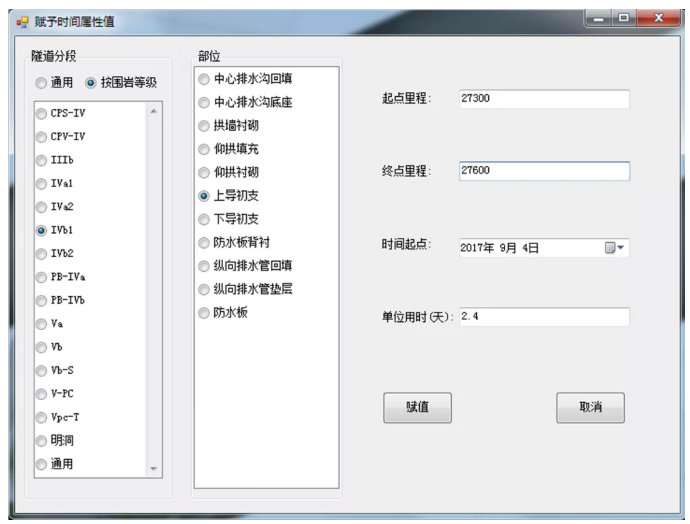
Task: Select 纵向排水管垫层 part
Action: [204, 289]
